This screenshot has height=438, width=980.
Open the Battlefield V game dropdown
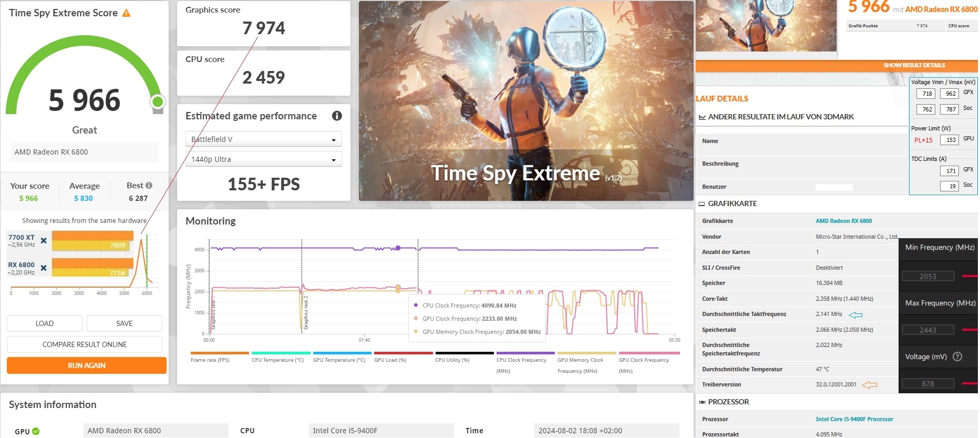264,139
